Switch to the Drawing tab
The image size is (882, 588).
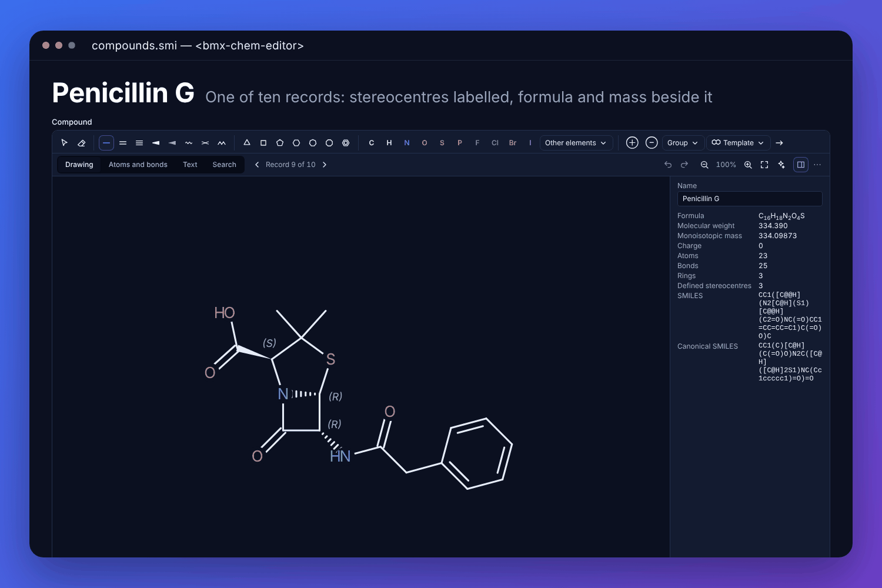79,165
